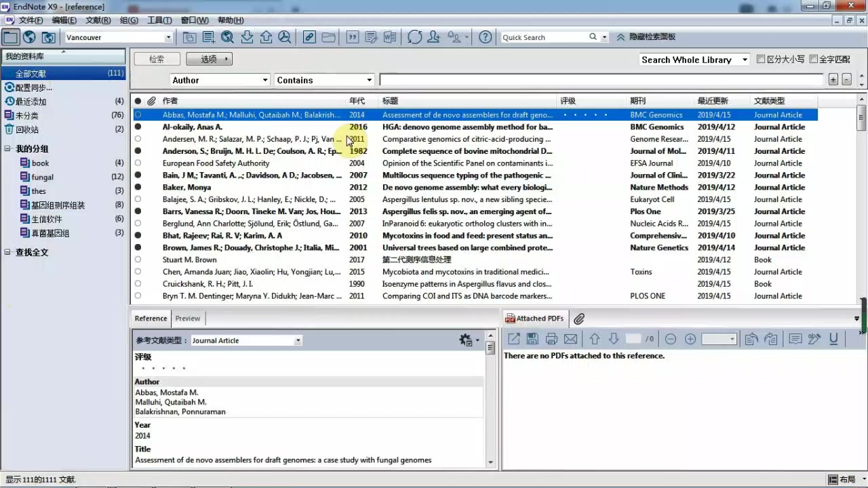Click the Open File folder icon

pos(328,37)
